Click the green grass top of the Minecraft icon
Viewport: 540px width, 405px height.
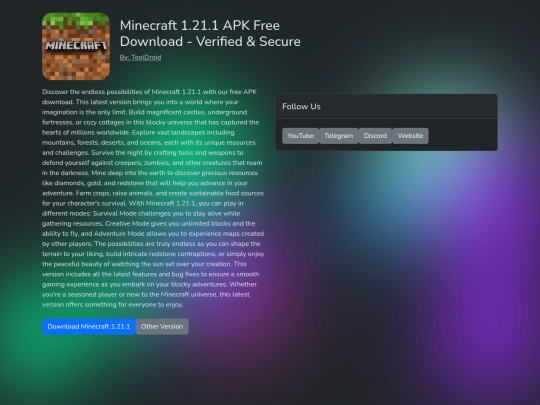point(76,20)
